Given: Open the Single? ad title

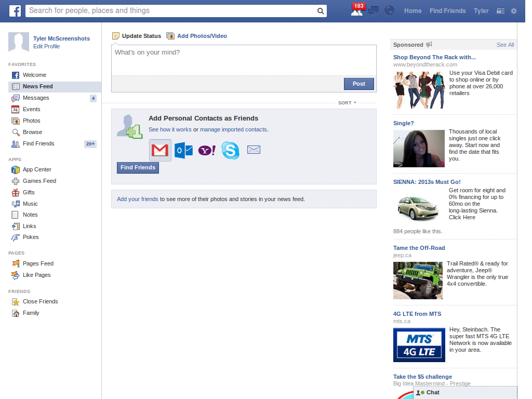Looking at the screenshot, I should pos(403,123).
